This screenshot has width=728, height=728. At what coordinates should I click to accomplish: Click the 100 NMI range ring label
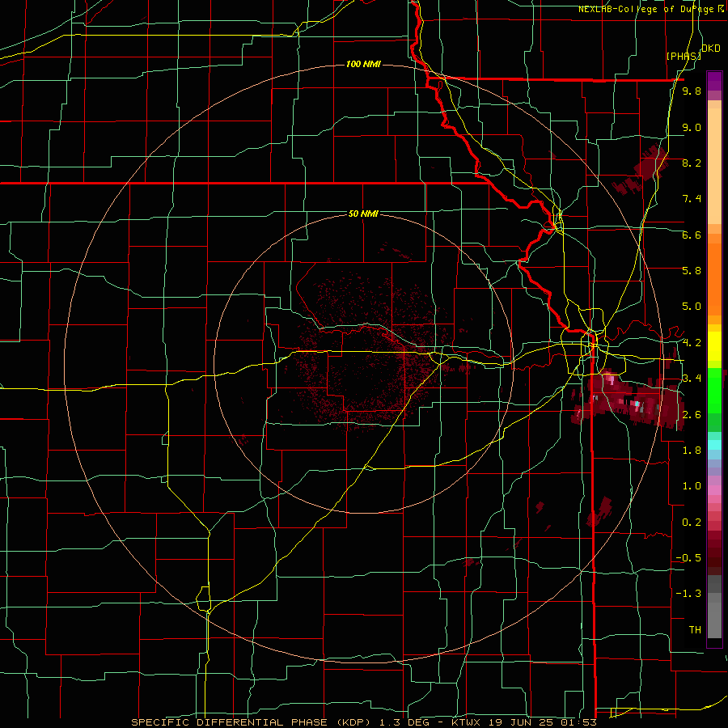363,64
